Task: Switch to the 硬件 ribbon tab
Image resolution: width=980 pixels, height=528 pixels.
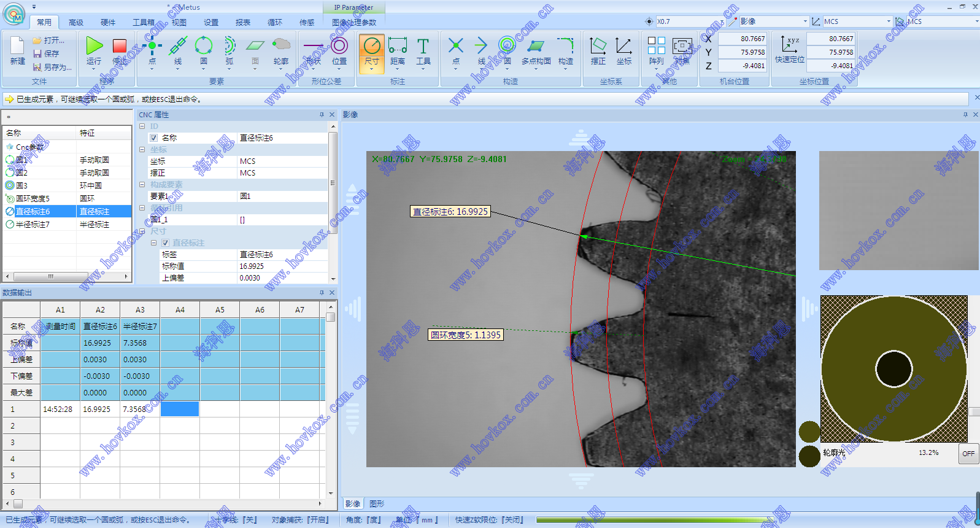Action: click(108, 22)
